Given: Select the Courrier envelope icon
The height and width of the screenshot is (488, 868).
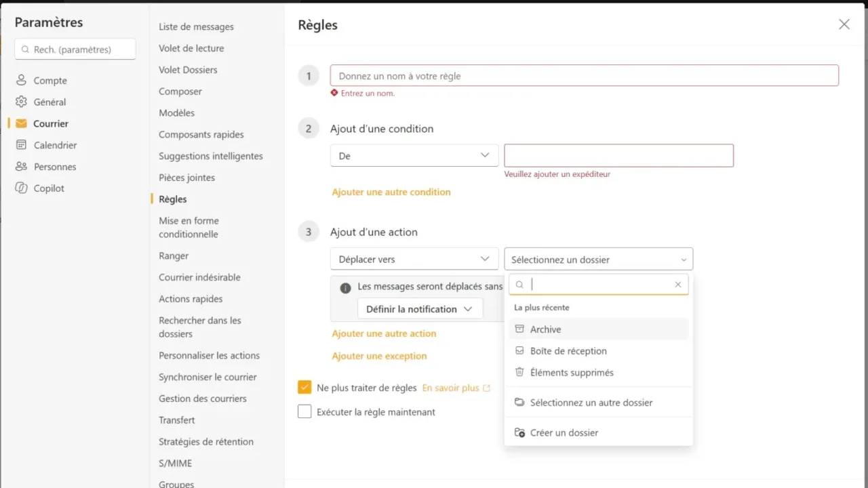Looking at the screenshot, I should (22, 124).
